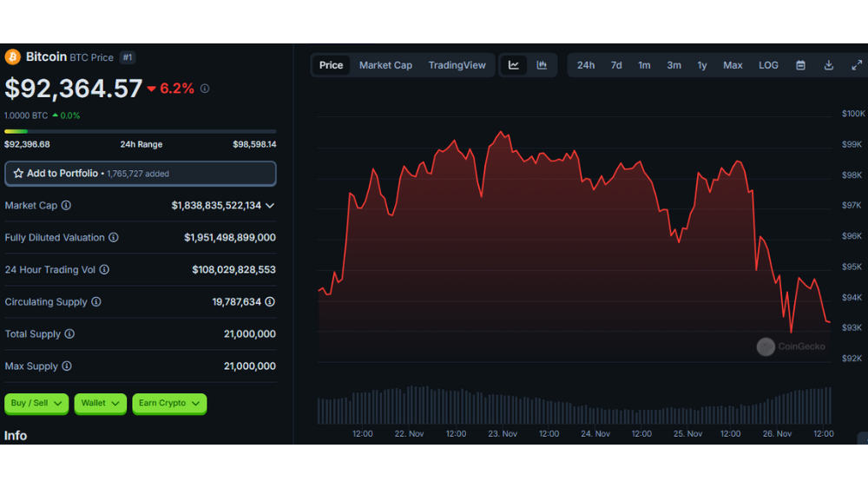868x488 pixels.
Task: Set chart range to Max
Action: pos(733,65)
